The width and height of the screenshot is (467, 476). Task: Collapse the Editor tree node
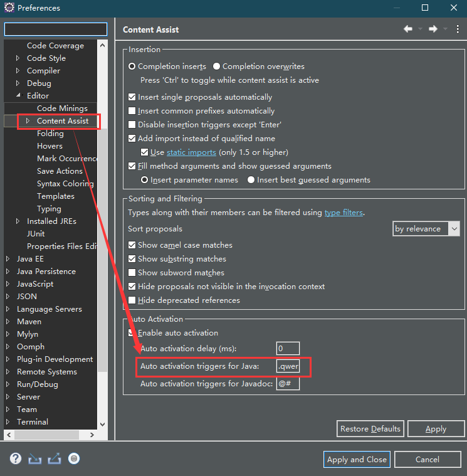tap(19, 95)
